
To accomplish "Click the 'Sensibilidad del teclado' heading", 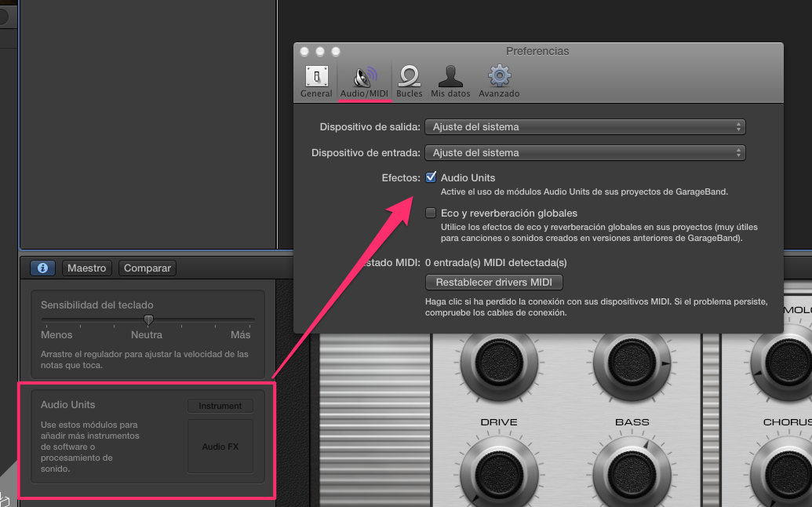I will pos(96,305).
